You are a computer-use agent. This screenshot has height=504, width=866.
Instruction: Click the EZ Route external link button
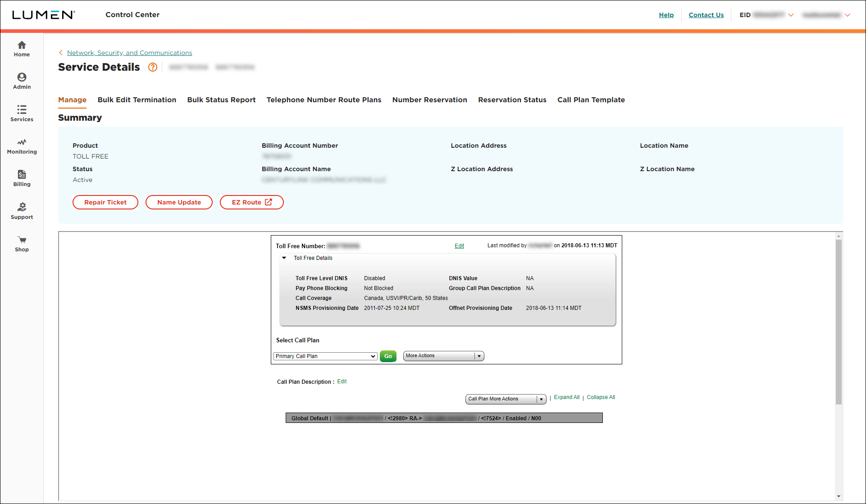coord(252,202)
